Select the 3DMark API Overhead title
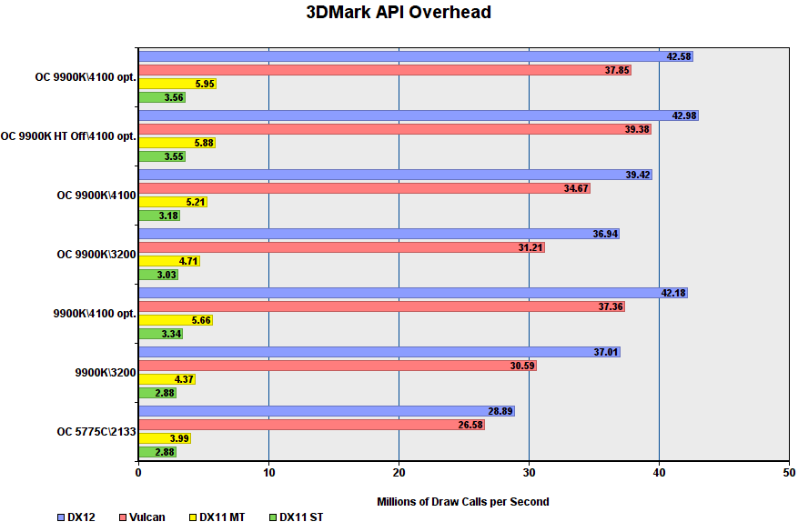The height and width of the screenshot is (532, 798). pos(399,12)
